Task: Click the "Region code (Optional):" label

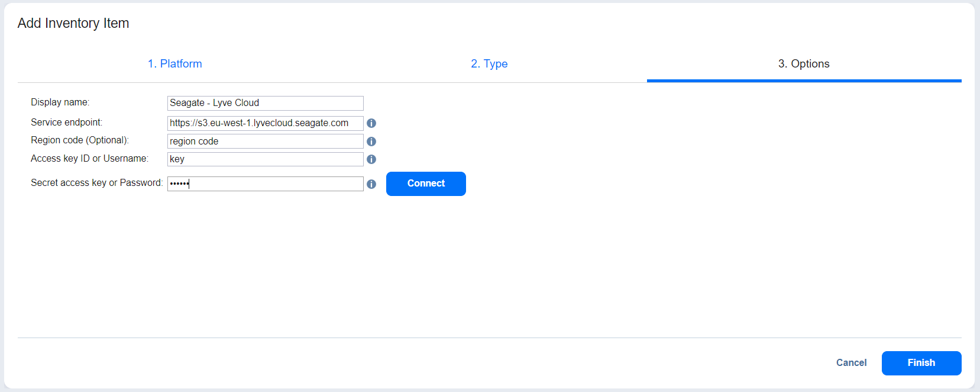Action: tap(80, 140)
